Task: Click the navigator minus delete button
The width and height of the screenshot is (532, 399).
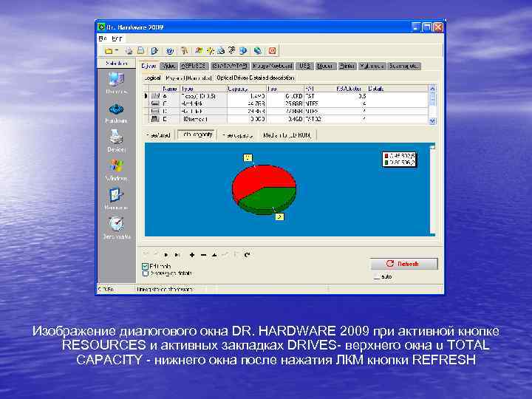Action: 204,255
